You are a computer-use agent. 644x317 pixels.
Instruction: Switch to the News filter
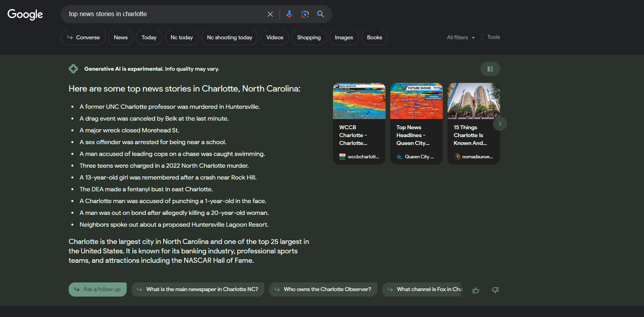point(121,37)
